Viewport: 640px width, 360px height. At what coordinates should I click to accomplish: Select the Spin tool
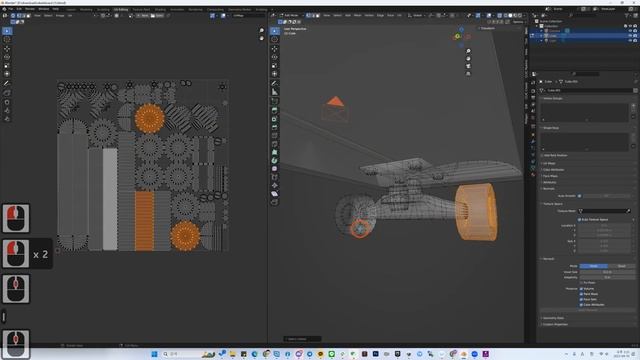click(275, 160)
